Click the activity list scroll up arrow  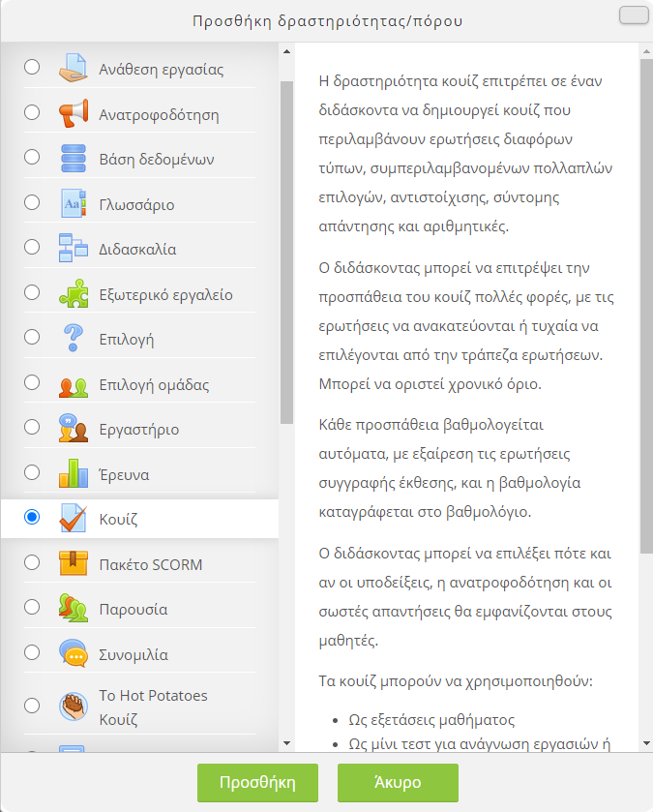point(286,52)
